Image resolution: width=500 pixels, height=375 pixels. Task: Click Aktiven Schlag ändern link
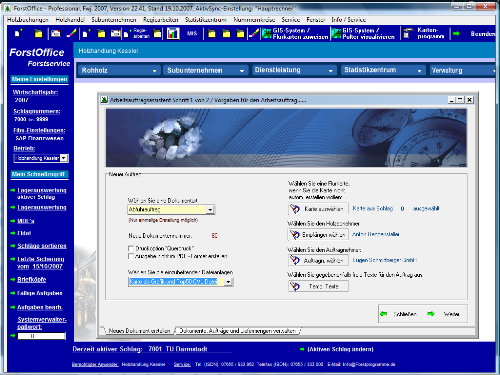point(340,349)
